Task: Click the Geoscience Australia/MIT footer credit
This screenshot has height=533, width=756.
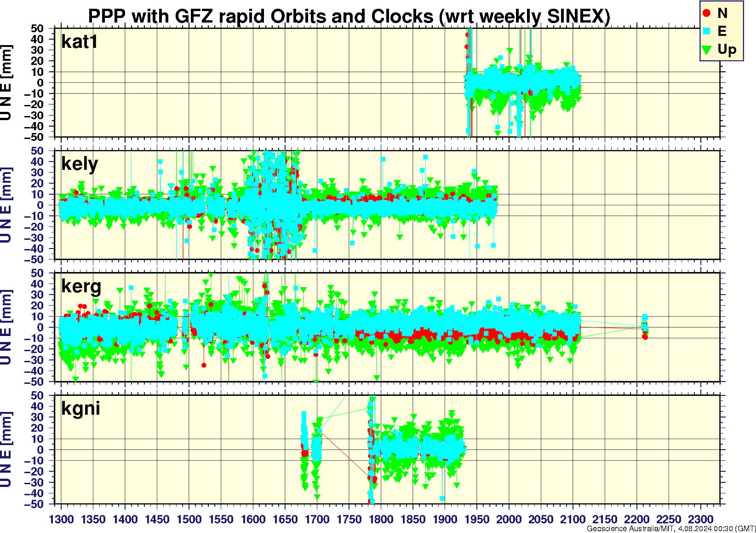Action: tap(671, 529)
